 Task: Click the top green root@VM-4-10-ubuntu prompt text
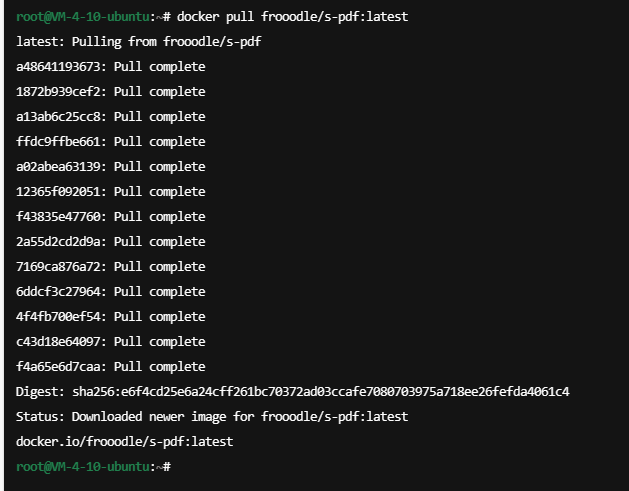pos(83,17)
